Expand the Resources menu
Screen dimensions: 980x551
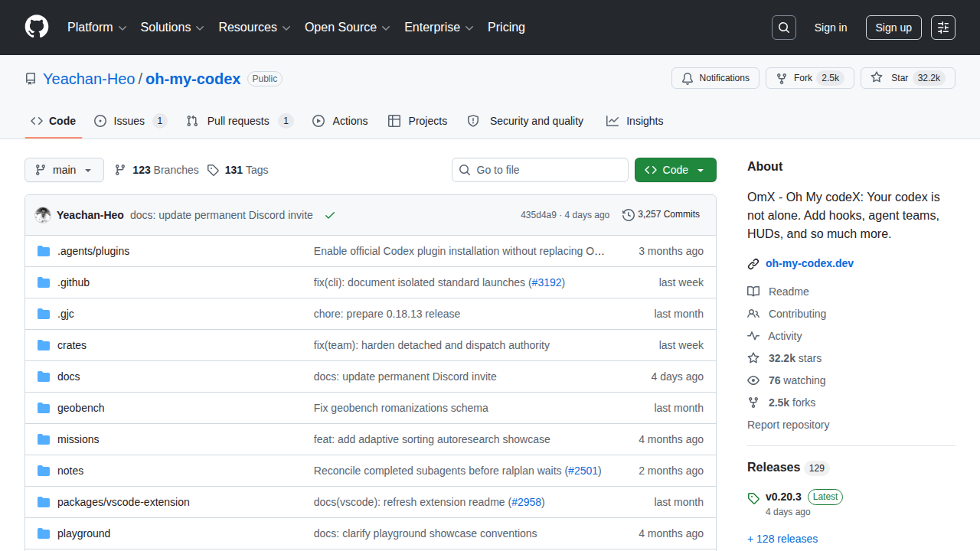255,28
